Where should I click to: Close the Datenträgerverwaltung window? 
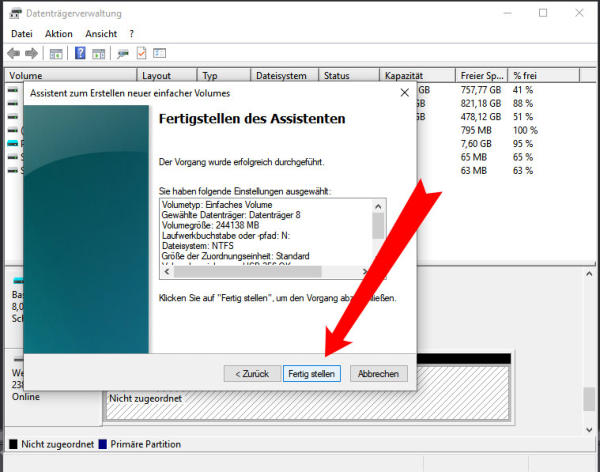click(x=579, y=13)
